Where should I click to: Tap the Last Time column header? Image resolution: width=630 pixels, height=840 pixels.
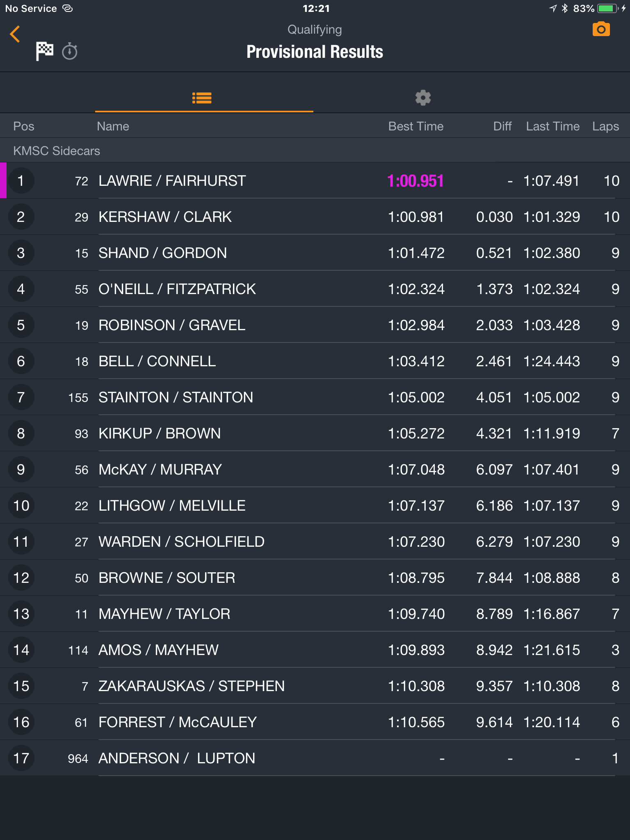552,126
